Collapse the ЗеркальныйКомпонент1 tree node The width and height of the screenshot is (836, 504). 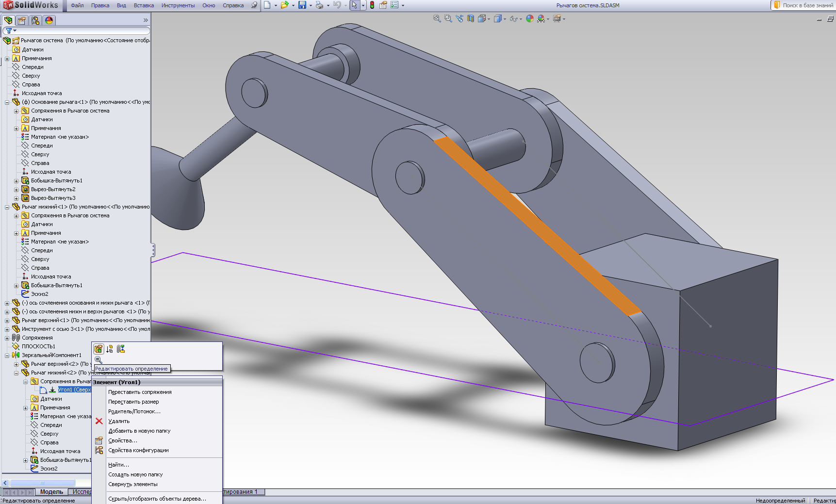pyautogui.click(x=7, y=355)
